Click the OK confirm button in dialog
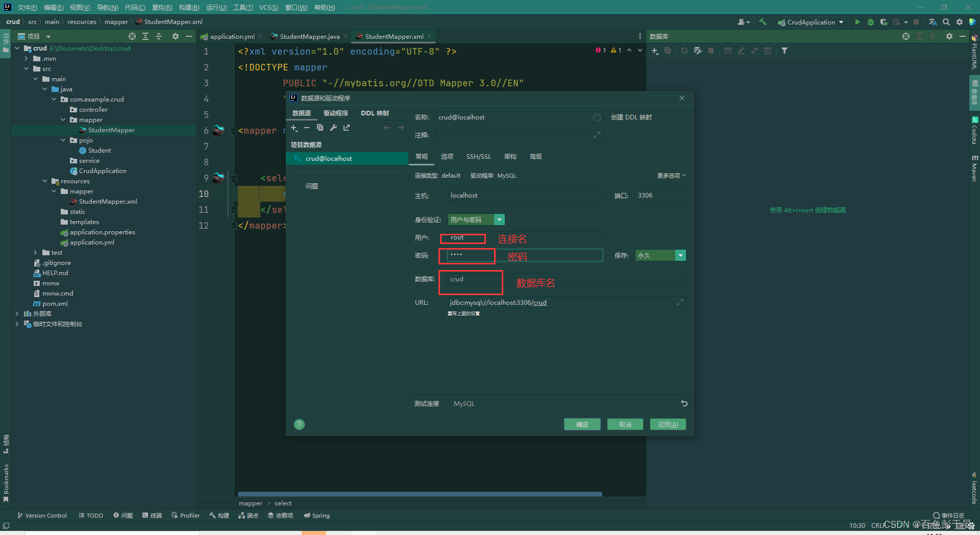Image resolution: width=980 pixels, height=535 pixels. coord(582,425)
